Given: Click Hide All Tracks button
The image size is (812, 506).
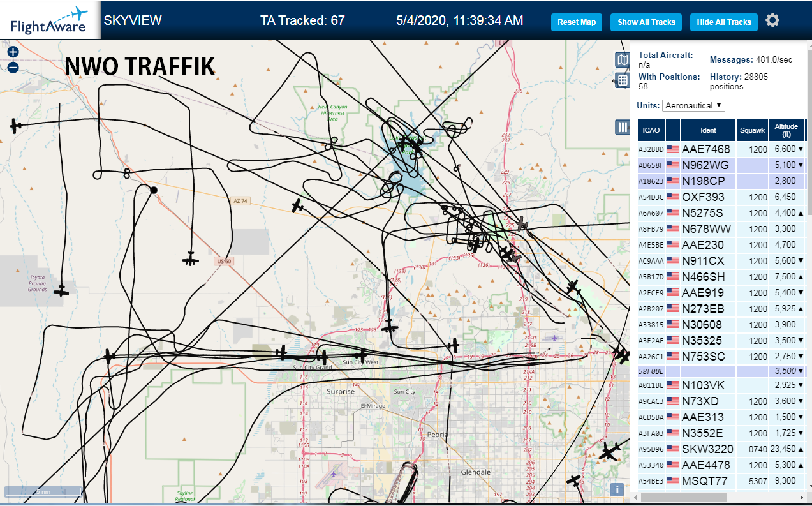Looking at the screenshot, I should 724,22.
